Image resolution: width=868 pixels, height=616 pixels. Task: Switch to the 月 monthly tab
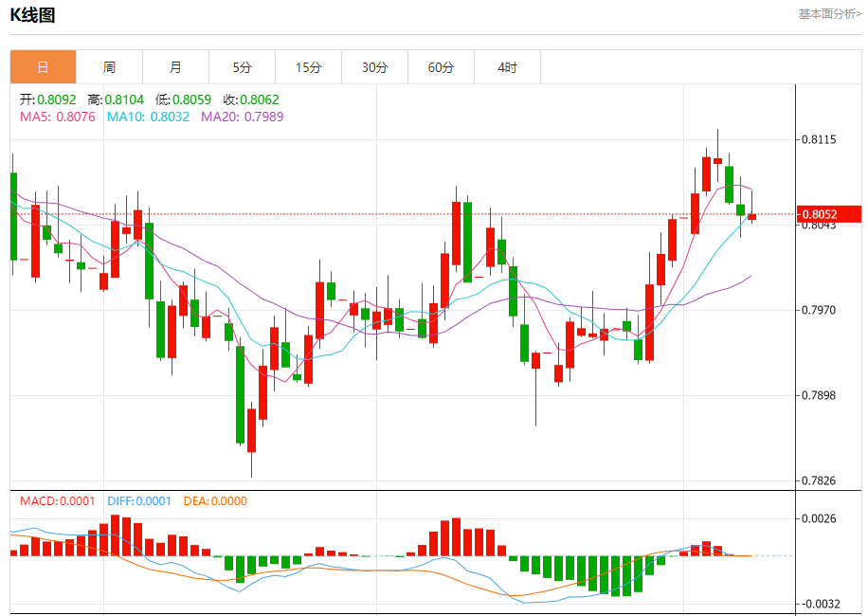[x=176, y=67]
